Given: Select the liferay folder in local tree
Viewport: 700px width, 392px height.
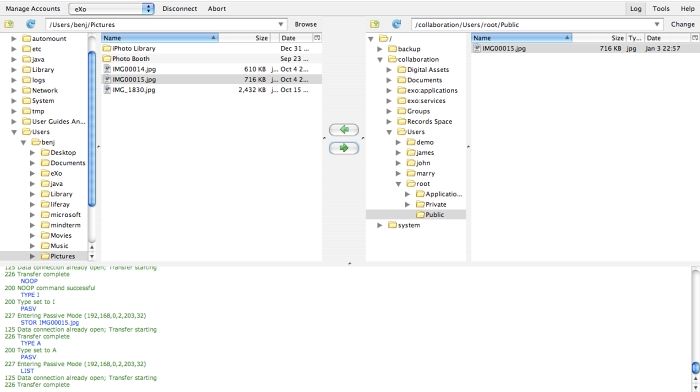Looking at the screenshot, I should [55, 204].
